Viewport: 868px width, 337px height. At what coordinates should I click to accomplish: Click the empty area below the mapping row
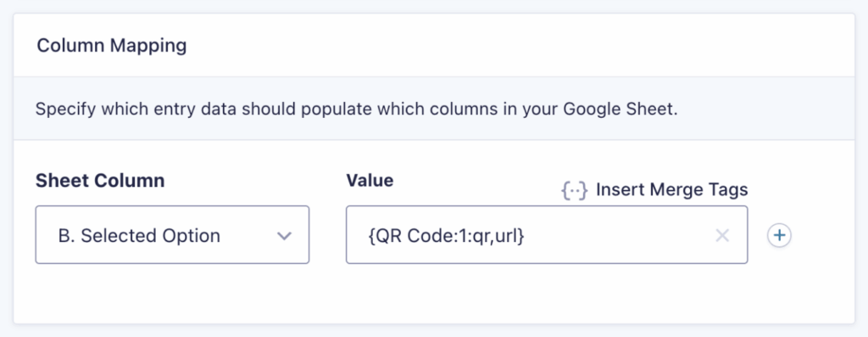434,294
